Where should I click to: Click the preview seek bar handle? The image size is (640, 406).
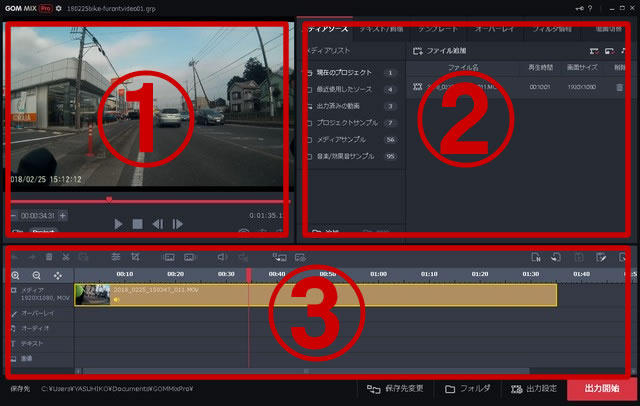(x=109, y=200)
